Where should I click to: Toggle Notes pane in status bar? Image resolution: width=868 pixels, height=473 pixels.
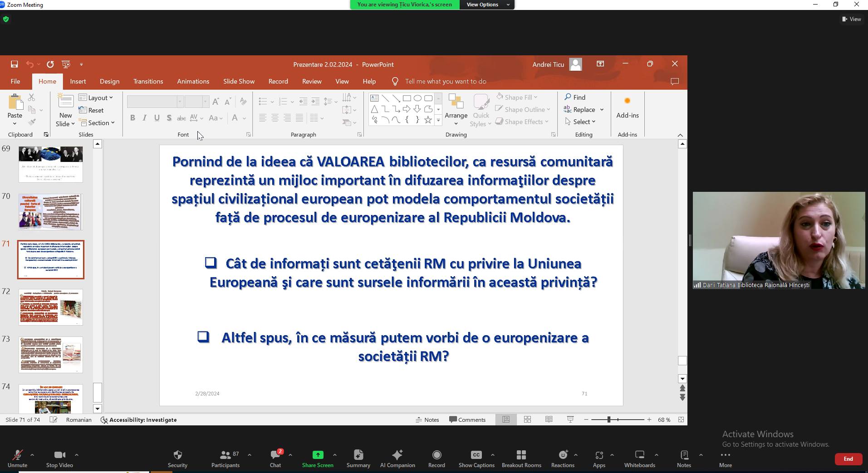(427, 419)
